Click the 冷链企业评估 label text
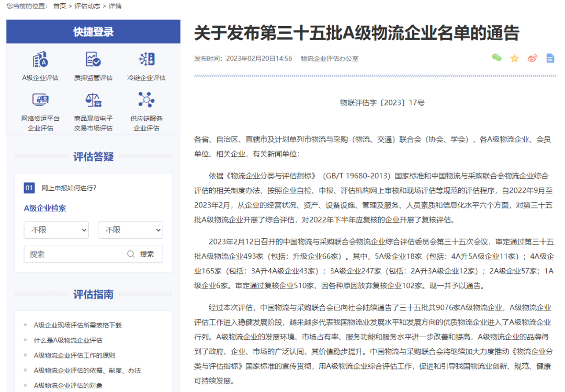Screen dimensions: 565x392 [146, 78]
